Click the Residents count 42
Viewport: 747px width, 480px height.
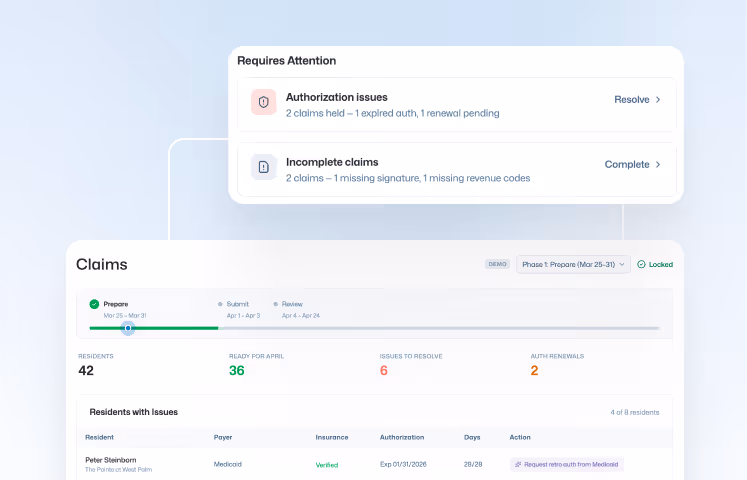(86, 370)
